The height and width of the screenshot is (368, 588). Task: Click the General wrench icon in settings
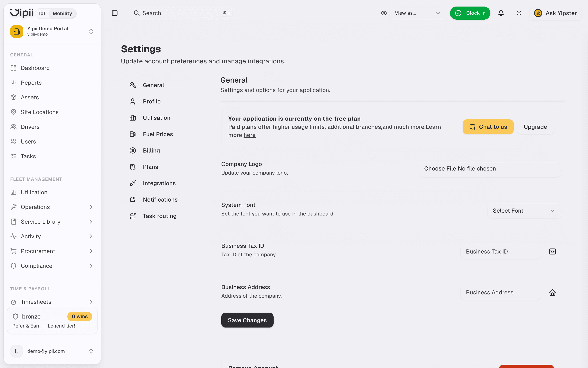point(133,85)
